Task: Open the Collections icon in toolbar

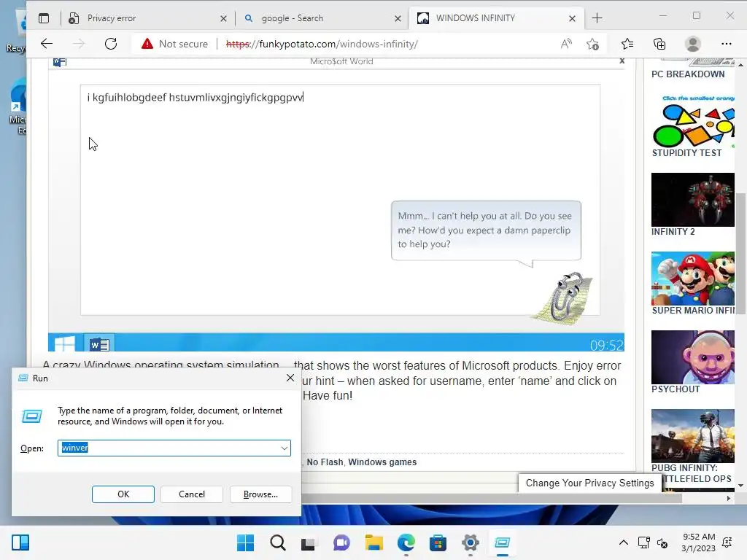Action: click(659, 44)
